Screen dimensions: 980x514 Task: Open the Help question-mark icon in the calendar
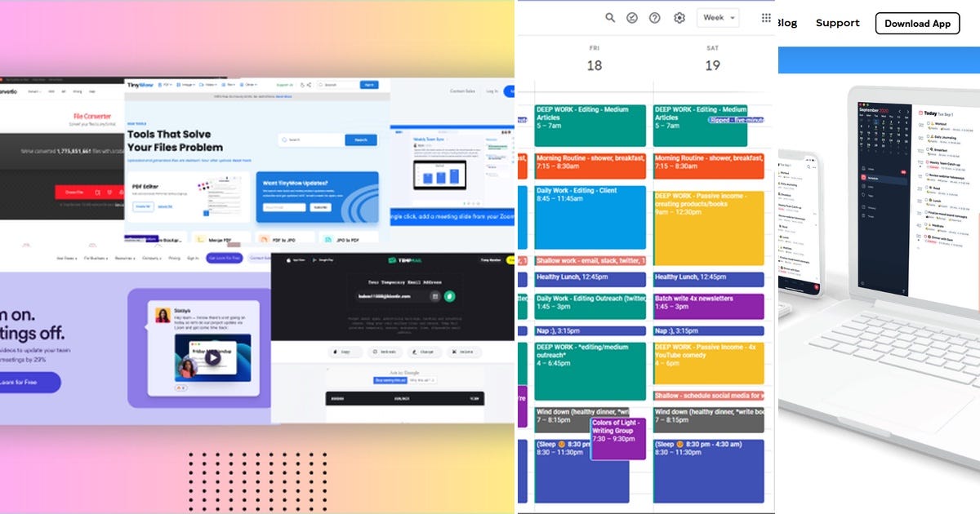tap(654, 17)
